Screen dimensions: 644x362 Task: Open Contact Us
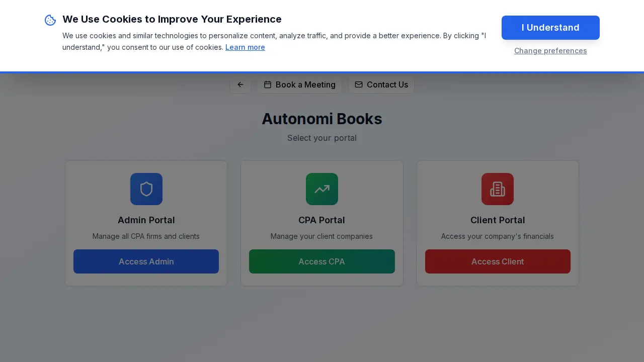click(381, 84)
